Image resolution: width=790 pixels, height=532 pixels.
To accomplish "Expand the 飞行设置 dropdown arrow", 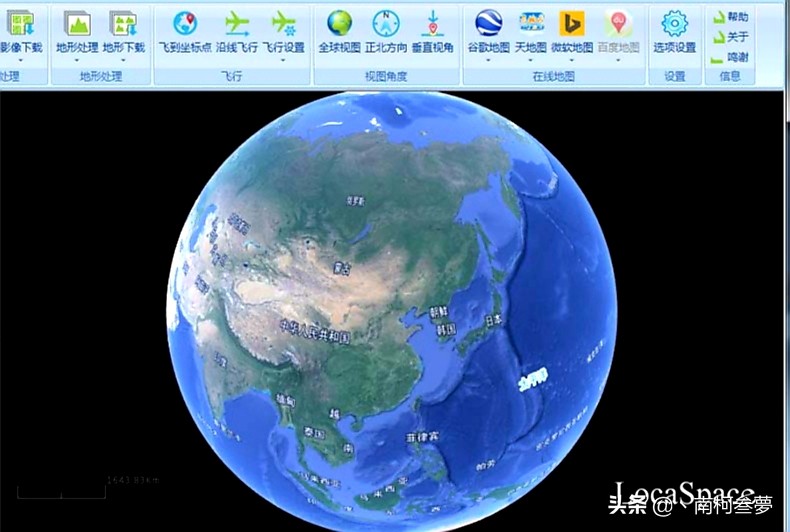I will pos(283,60).
